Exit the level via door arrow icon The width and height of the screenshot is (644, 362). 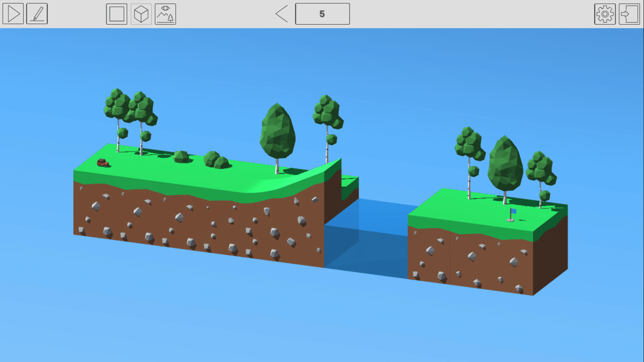click(x=629, y=14)
